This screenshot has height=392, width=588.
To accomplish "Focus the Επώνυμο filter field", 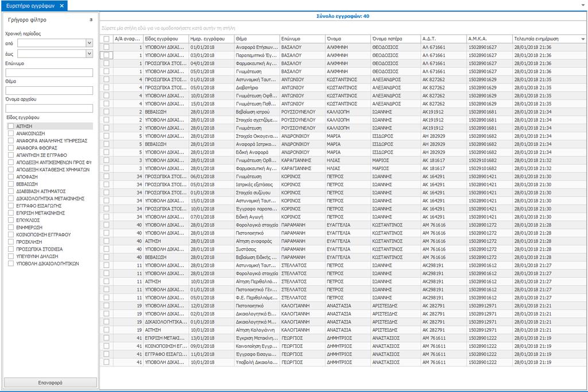I will pos(49,72).
